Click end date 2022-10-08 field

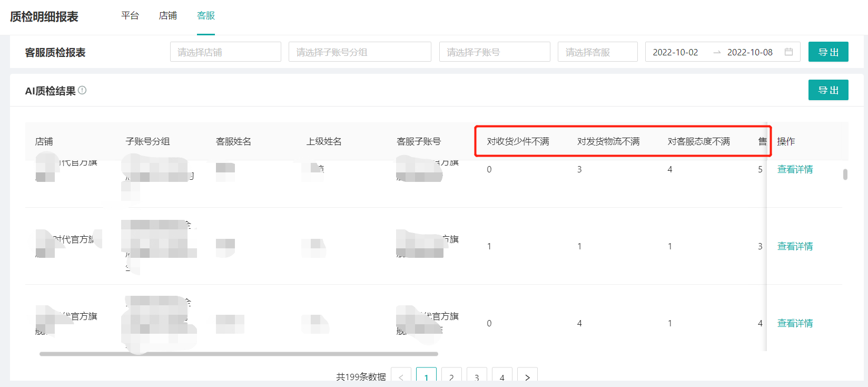point(750,52)
